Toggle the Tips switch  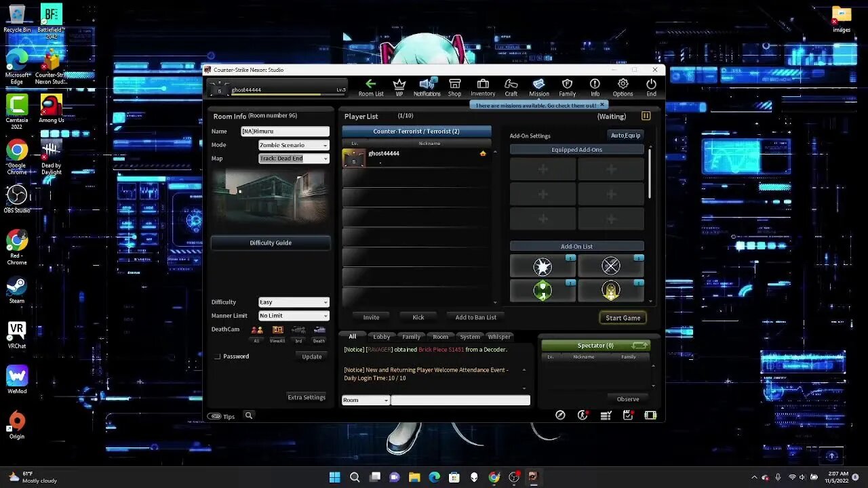click(x=215, y=416)
